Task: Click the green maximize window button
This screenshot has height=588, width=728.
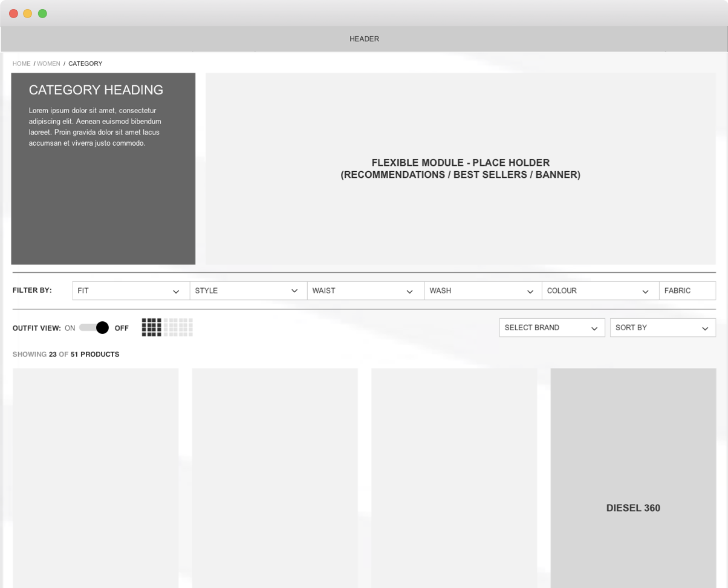Action: point(42,13)
